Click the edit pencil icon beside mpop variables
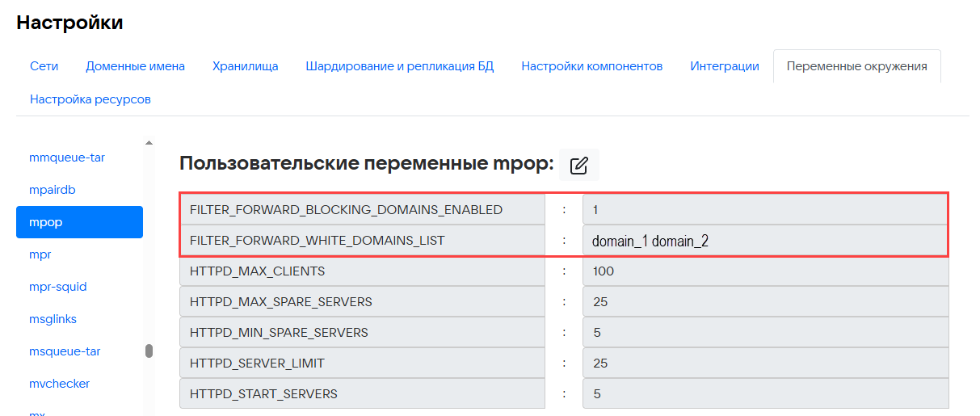 pyautogui.click(x=578, y=165)
